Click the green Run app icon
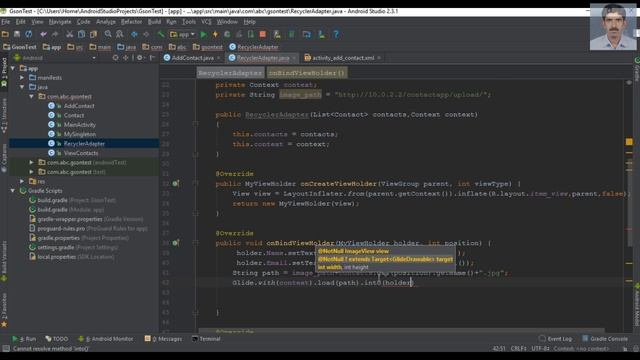 pyautogui.click(x=204, y=34)
